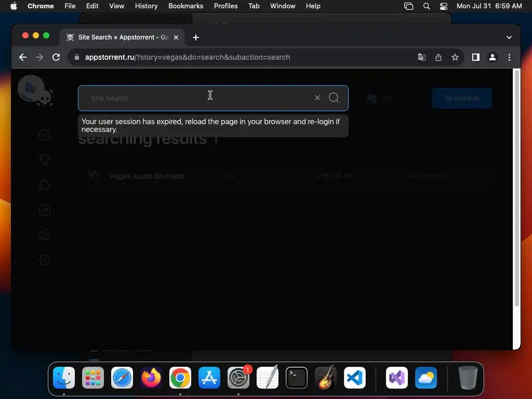532x399 pixels.
Task: Open the Profiles menu
Action: pos(225,6)
